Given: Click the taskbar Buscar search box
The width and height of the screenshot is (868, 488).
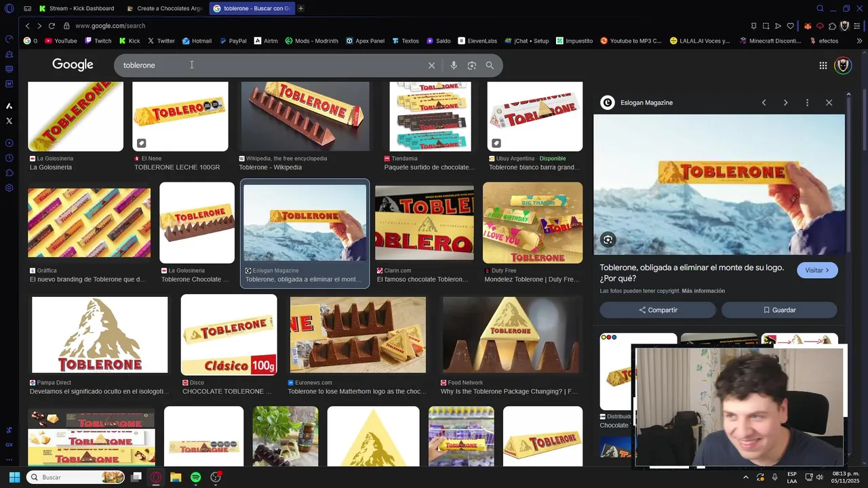Looking at the screenshot, I should [x=76, y=477].
